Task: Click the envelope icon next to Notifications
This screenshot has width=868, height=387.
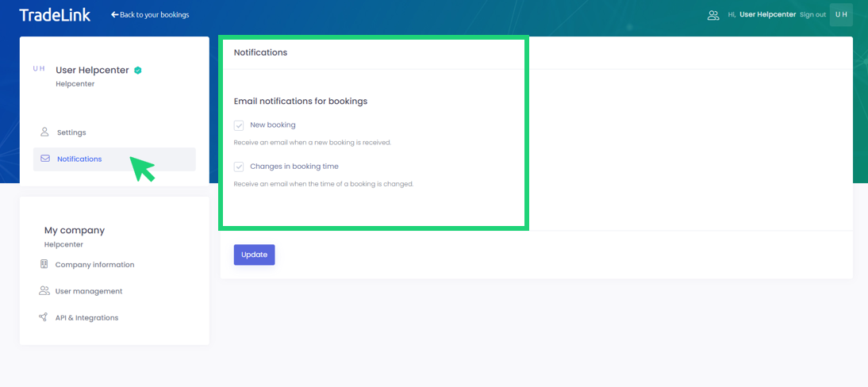Action: [45, 159]
